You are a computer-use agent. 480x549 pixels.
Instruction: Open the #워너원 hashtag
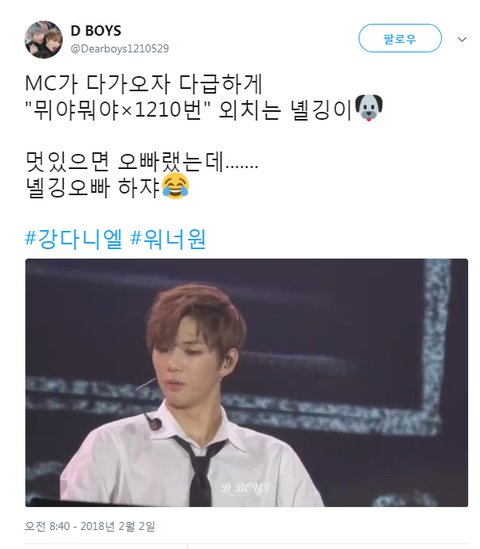(x=168, y=239)
